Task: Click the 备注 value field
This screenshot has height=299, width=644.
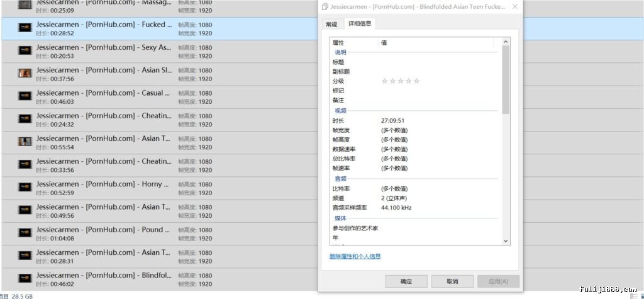Action: 438,100
